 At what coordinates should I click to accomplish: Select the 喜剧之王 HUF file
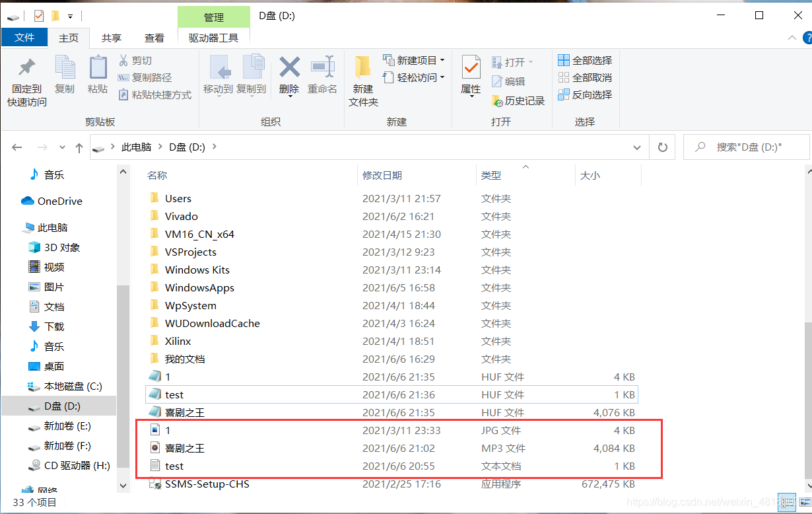coord(393,412)
